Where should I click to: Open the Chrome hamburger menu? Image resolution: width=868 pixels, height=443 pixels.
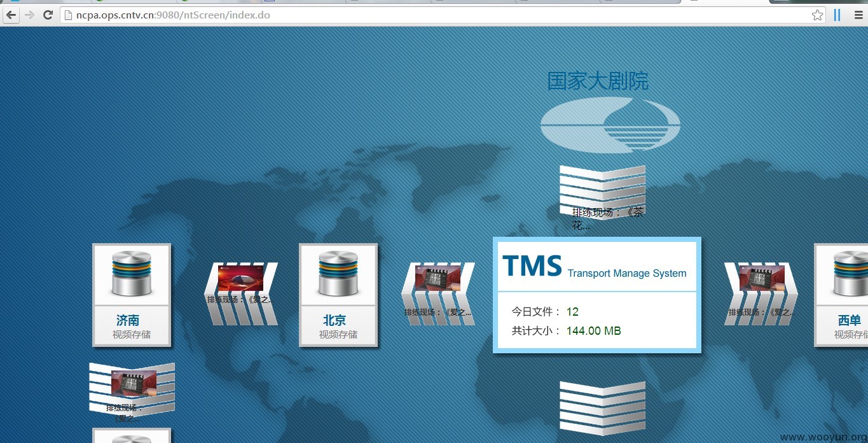858,15
